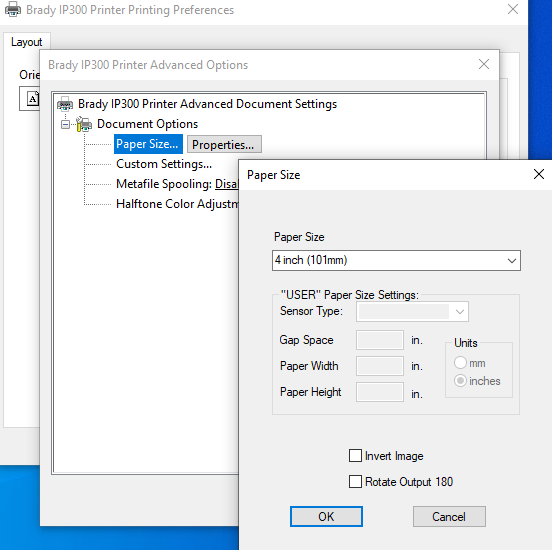
Task: Click the Document Options printer icon
Action: point(84,124)
